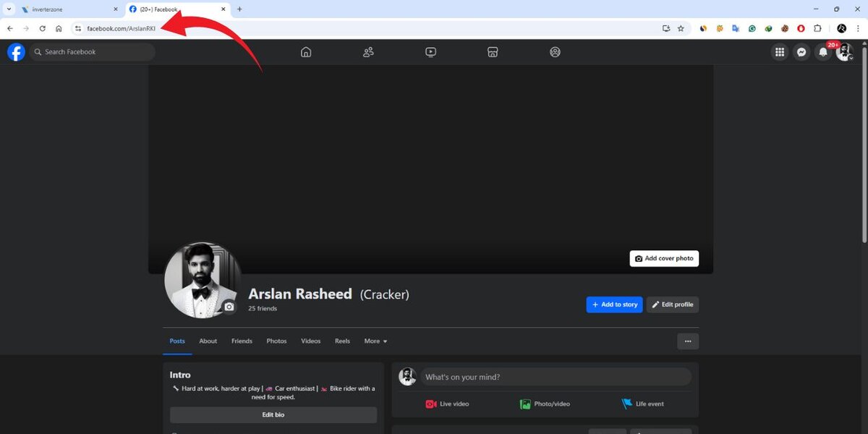This screenshot has width=868, height=434.
Task: Open the tab search dropdown arrow
Action: 7,9
